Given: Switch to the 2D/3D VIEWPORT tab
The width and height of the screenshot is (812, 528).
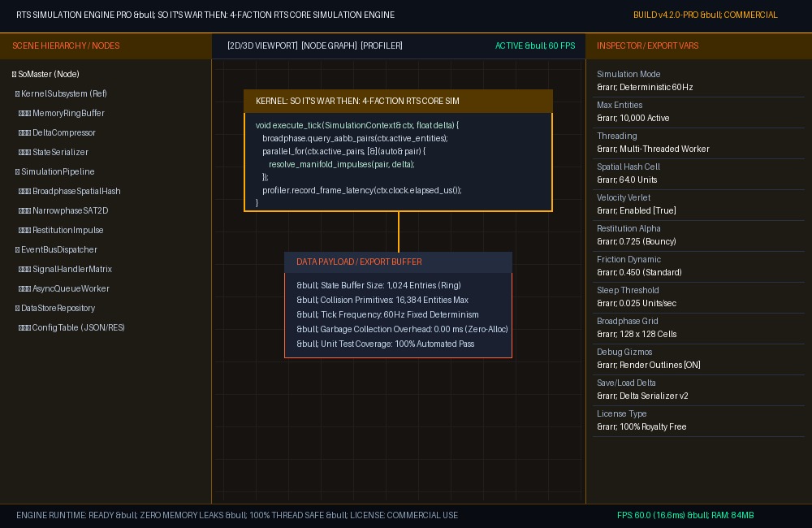Looking at the screenshot, I should (x=262, y=45).
